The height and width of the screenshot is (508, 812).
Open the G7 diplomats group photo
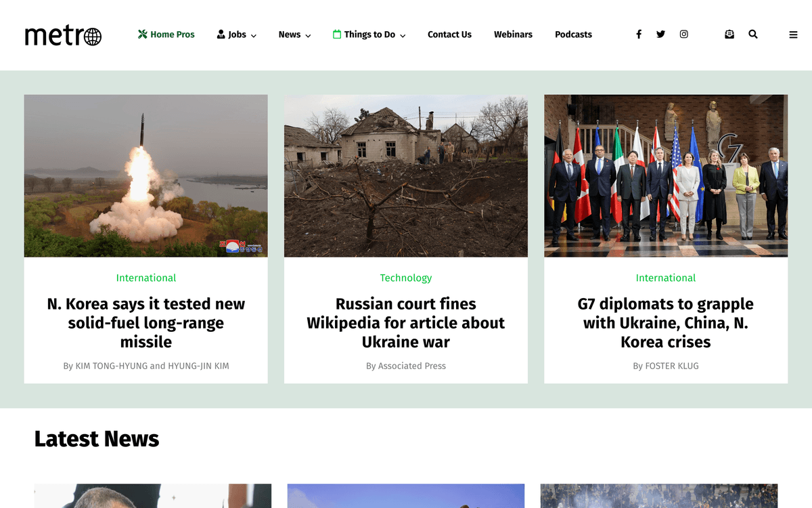(x=666, y=176)
